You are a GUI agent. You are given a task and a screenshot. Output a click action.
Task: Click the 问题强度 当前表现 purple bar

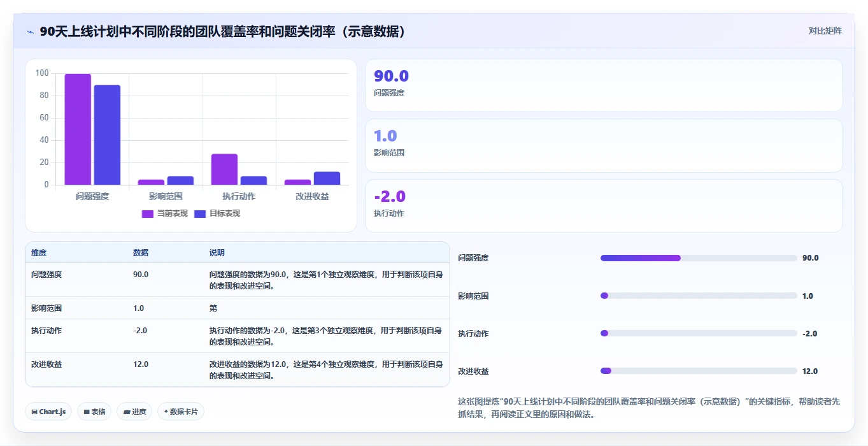tap(78, 129)
